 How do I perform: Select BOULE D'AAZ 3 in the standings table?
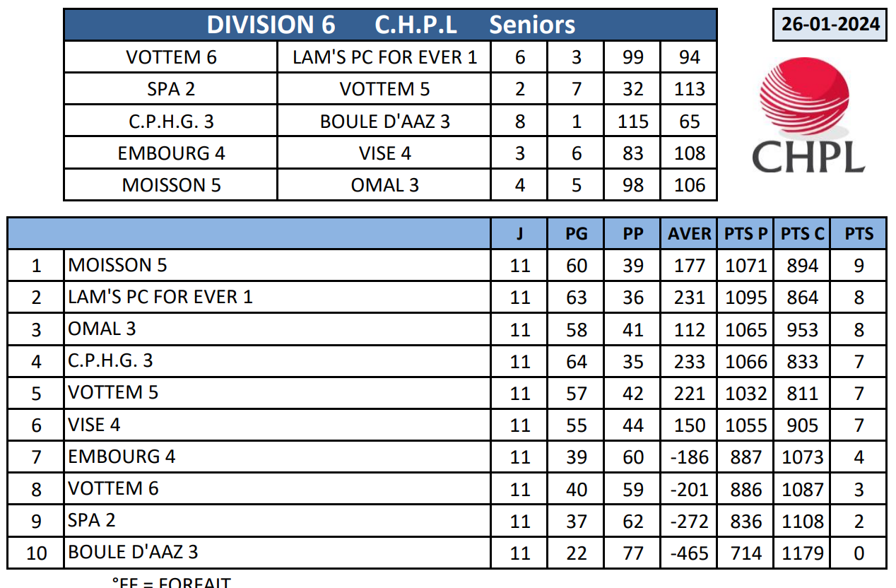[133, 552]
